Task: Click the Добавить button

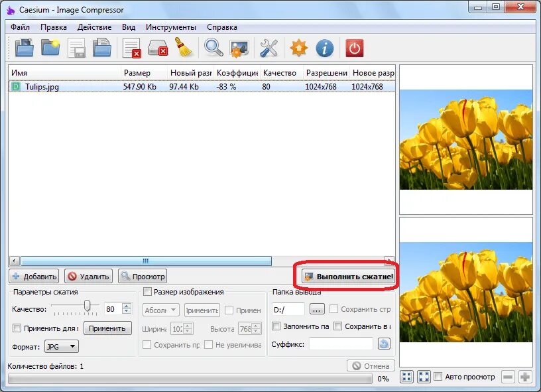Action: pos(34,276)
